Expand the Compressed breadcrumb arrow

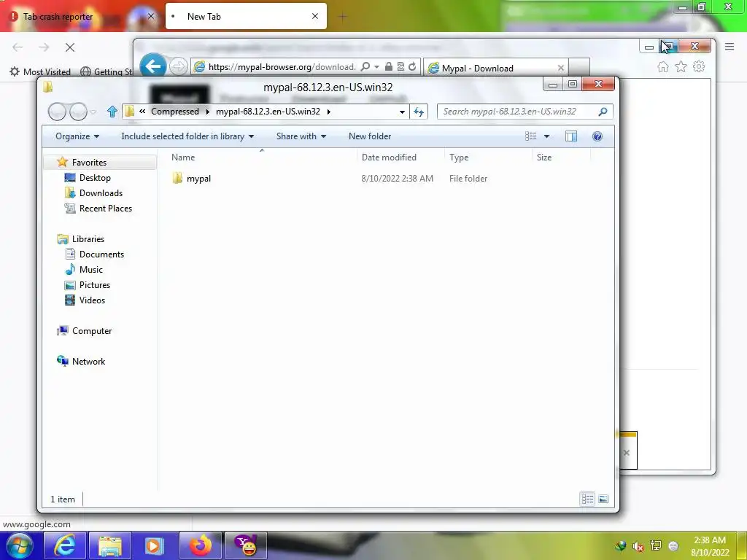tap(208, 112)
